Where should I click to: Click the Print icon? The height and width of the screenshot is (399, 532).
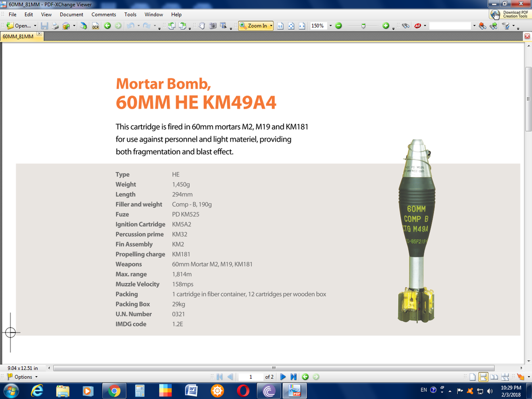pyautogui.click(x=55, y=26)
